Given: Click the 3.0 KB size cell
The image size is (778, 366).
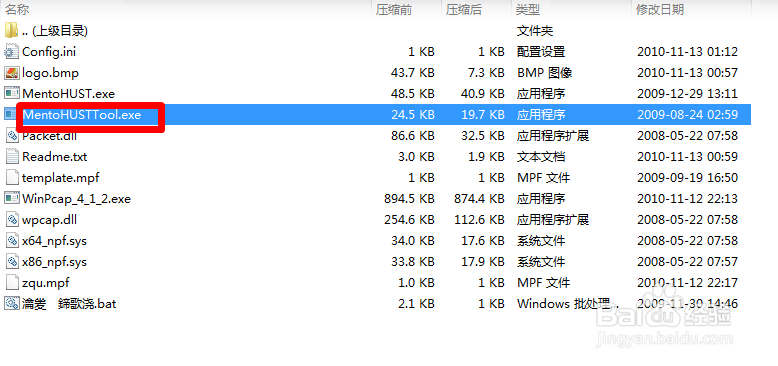Looking at the screenshot, I should 416,157.
